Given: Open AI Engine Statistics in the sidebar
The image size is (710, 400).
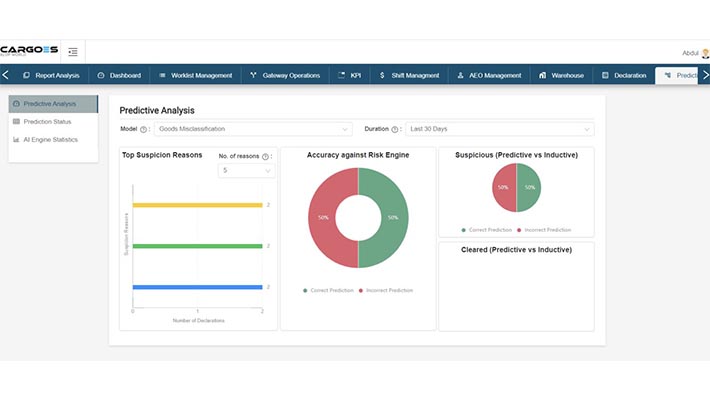Looking at the screenshot, I should [x=50, y=139].
